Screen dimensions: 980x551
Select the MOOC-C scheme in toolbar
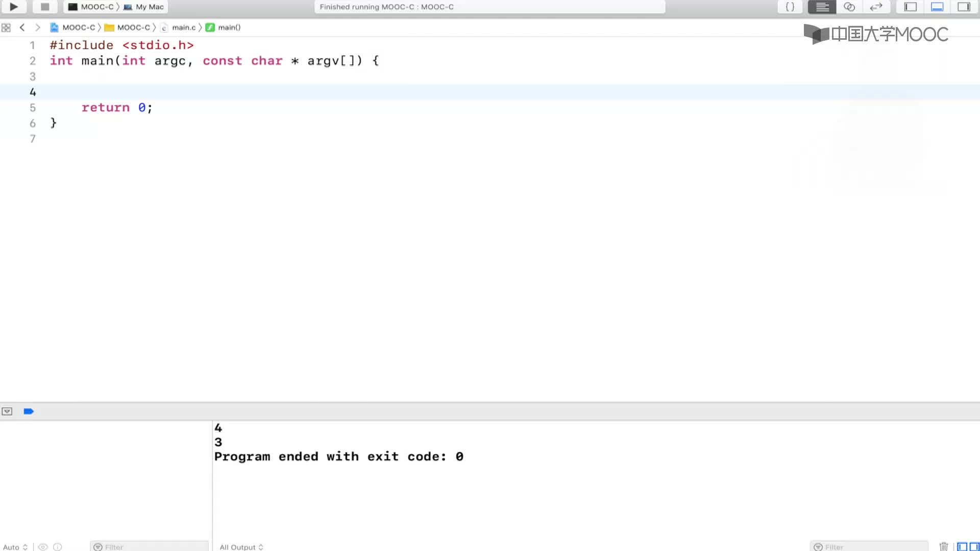tap(91, 7)
